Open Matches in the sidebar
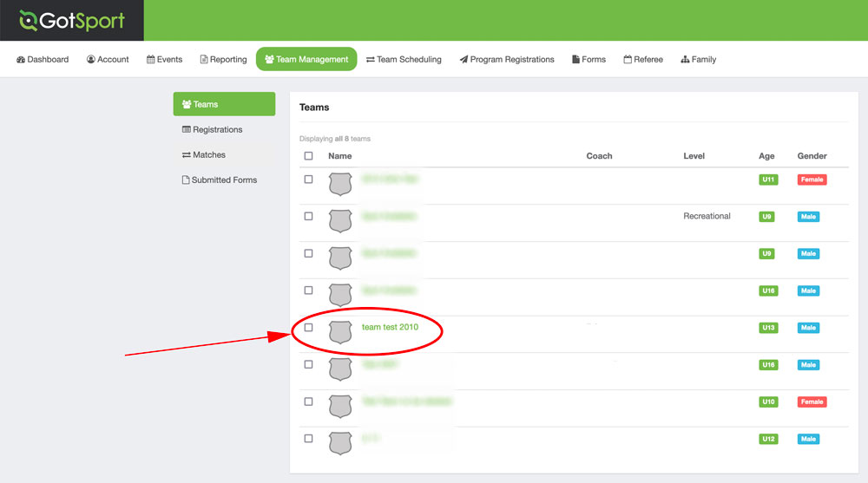The width and height of the screenshot is (868, 483). pos(204,155)
